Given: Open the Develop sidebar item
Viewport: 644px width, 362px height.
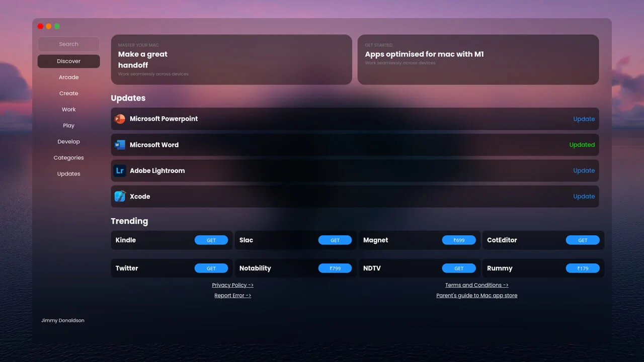Looking at the screenshot, I should (x=68, y=142).
